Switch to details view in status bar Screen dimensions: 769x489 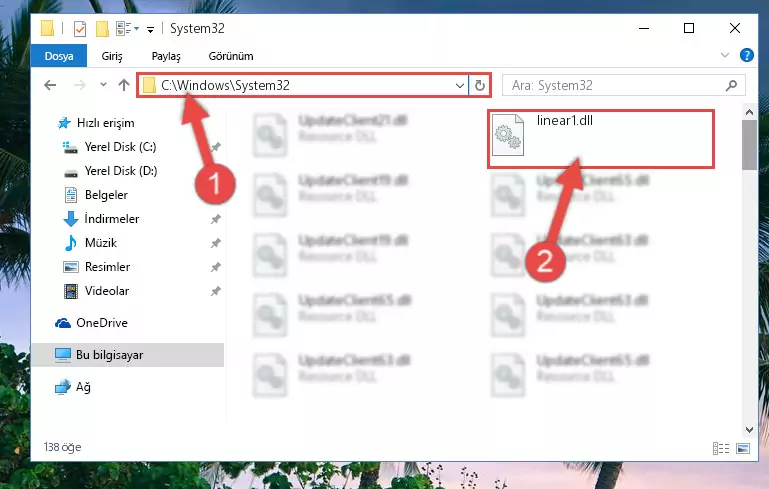pyautogui.click(x=720, y=448)
